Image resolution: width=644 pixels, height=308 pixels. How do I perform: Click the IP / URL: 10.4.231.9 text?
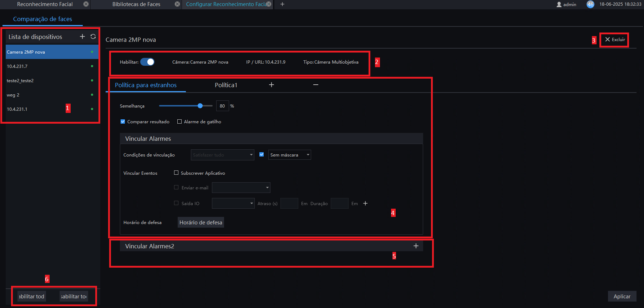click(x=266, y=62)
